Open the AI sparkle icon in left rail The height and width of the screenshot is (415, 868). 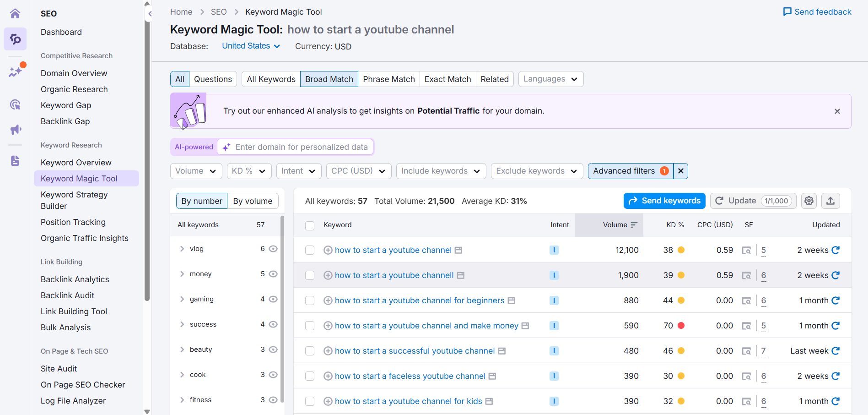[x=15, y=71]
